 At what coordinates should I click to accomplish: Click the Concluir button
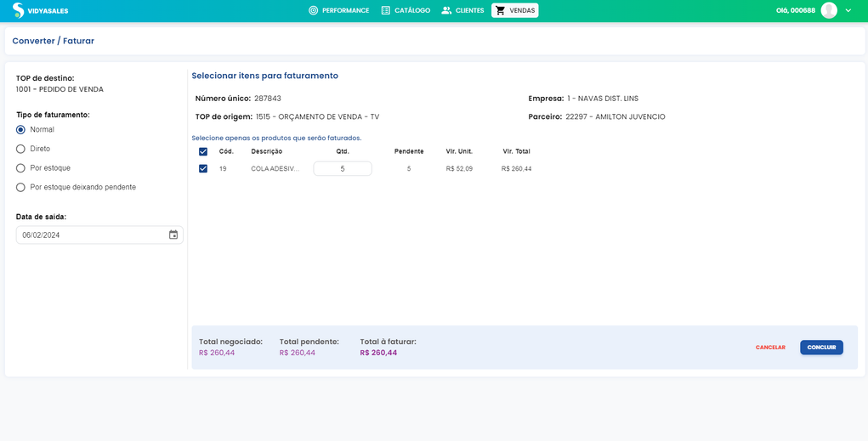click(821, 348)
